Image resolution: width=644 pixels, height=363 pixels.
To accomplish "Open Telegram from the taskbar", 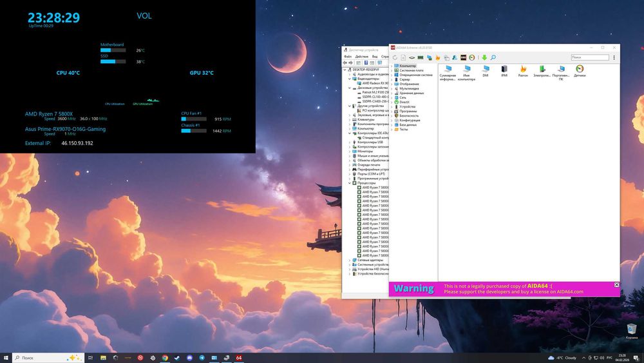I will point(202,358).
